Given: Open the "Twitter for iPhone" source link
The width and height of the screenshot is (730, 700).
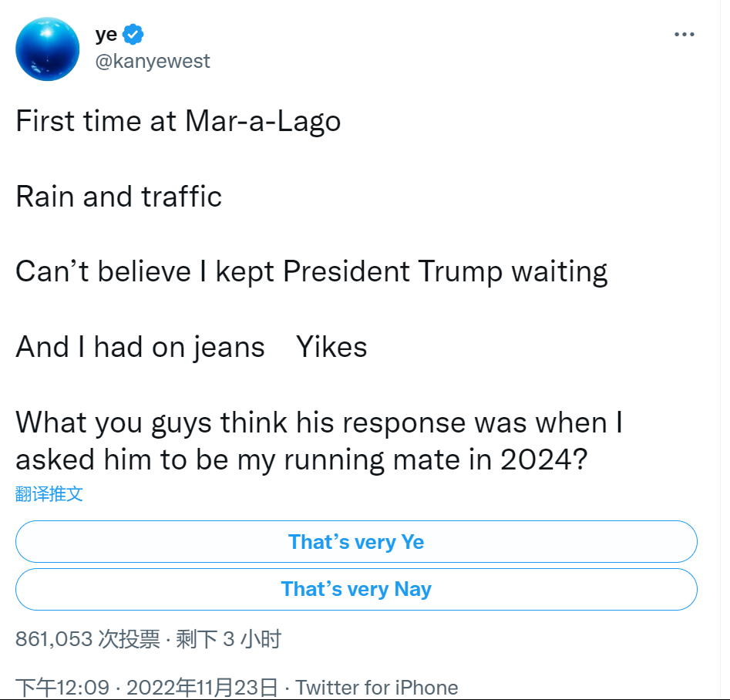Looking at the screenshot, I should [376, 687].
